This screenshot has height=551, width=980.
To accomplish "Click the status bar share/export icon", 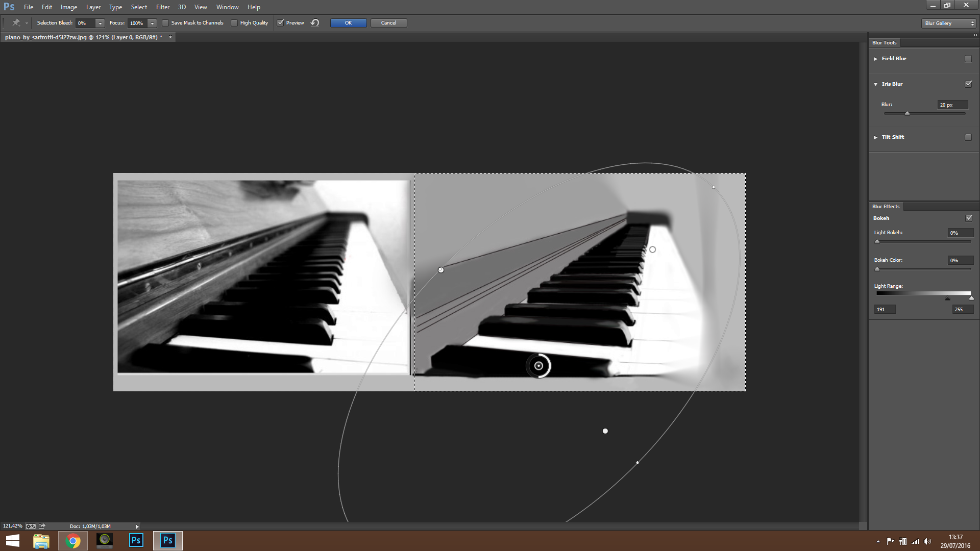I will click(x=42, y=526).
